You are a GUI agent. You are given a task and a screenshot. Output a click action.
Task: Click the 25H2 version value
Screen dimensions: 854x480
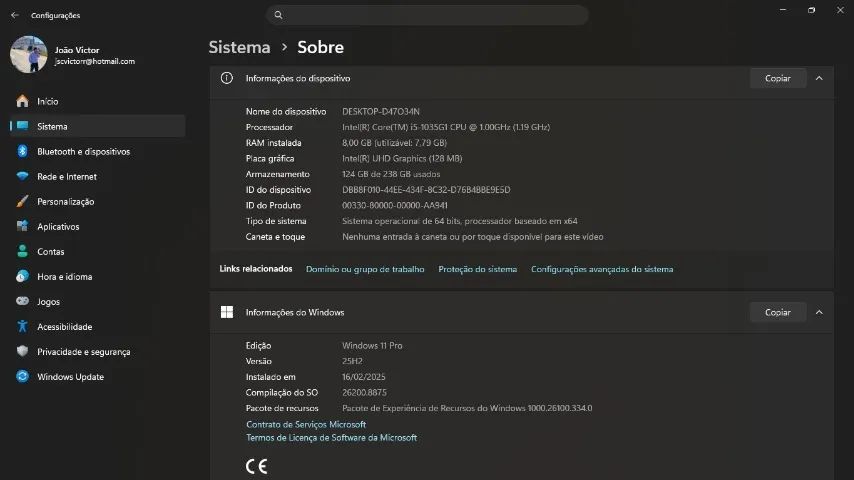(x=352, y=361)
